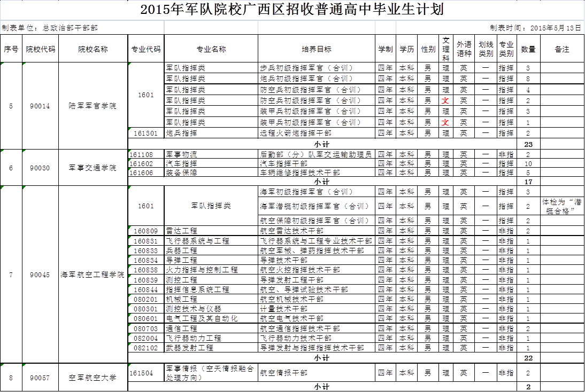Screen dimensions: 585x392
Task: Select the 空军航空大学 school name cell
Action: (x=93, y=378)
